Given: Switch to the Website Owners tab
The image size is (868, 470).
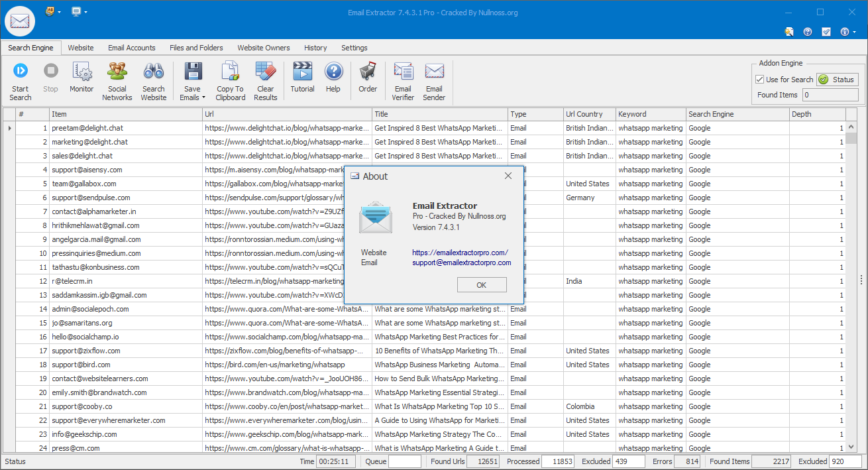Looking at the screenshot, I should click(x=264, y=48).
